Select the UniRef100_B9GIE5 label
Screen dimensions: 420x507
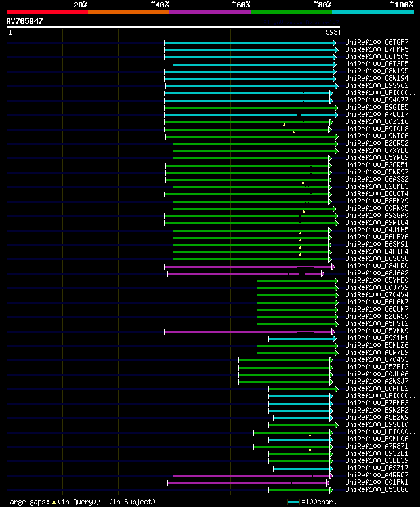click(x=377, y=108)
